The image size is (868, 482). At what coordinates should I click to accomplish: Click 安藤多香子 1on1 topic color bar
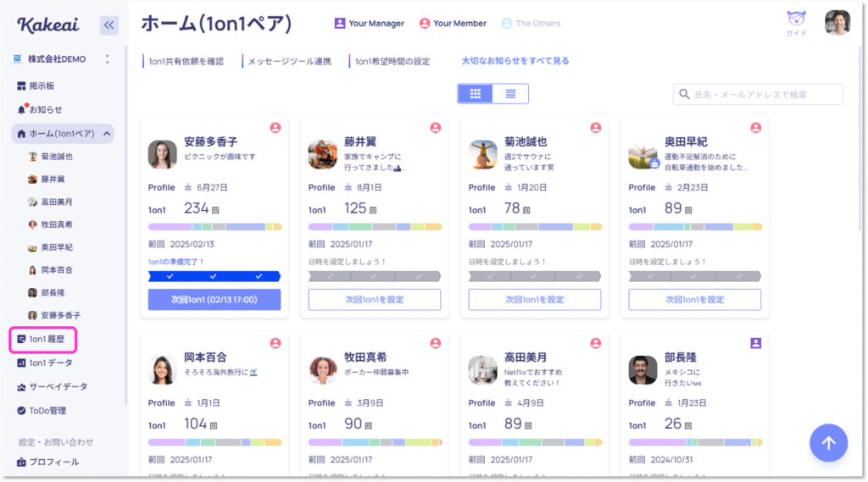tap(214, 227)
